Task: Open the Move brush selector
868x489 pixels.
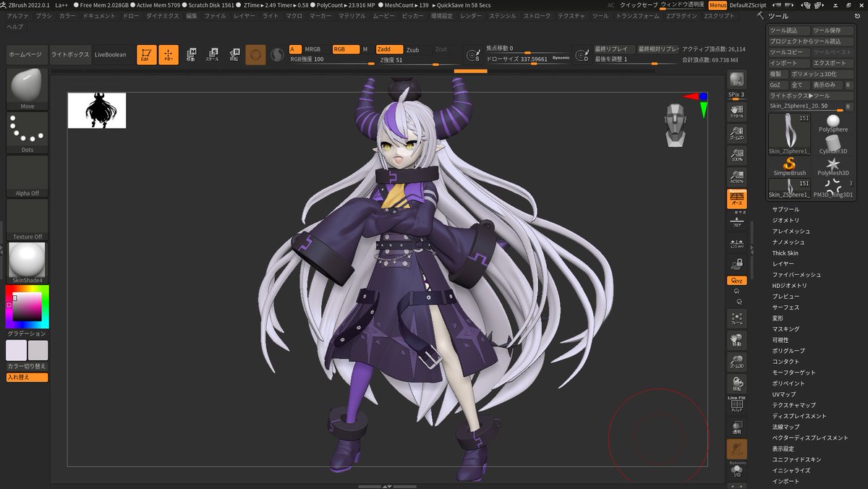Action: (x=27, y=90)
